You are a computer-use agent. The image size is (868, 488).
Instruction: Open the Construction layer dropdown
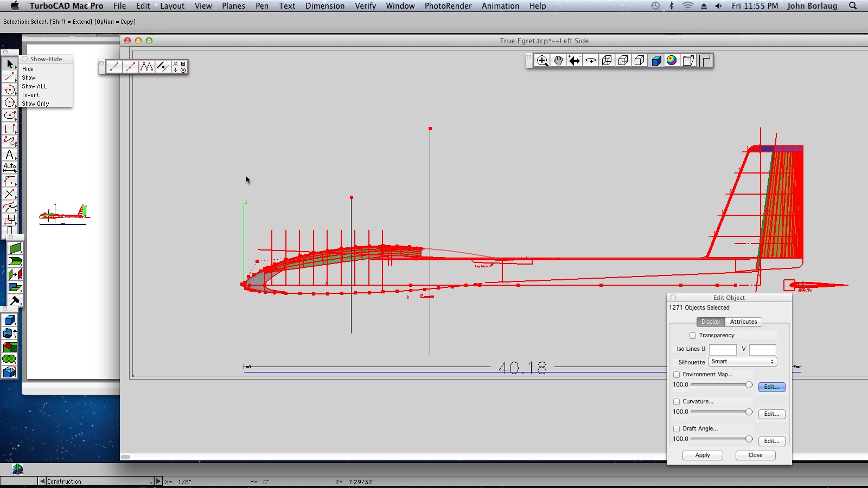tap(100, 481)
